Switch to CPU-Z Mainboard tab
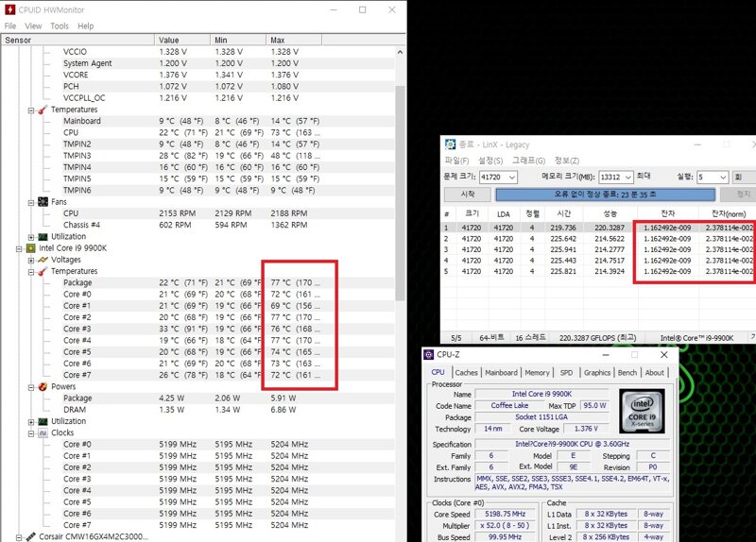 pyautogui.click(x=501, y=372)
